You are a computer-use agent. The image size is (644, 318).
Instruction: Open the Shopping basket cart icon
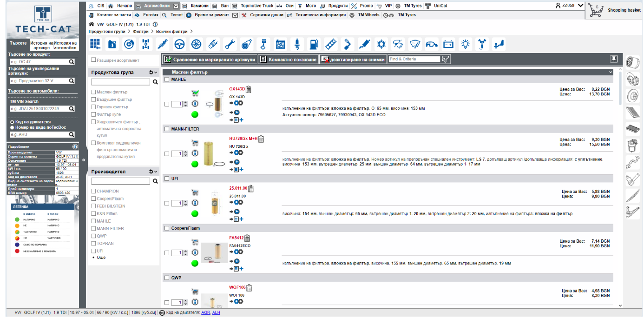click(x=595, y=10)
